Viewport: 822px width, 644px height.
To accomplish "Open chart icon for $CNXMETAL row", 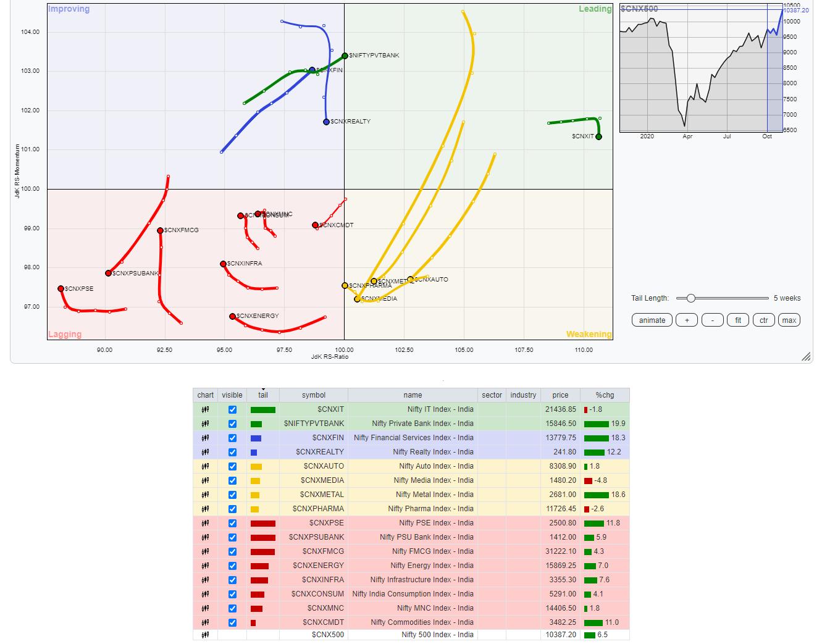I will pyautogui.click(x=205, y=495).
